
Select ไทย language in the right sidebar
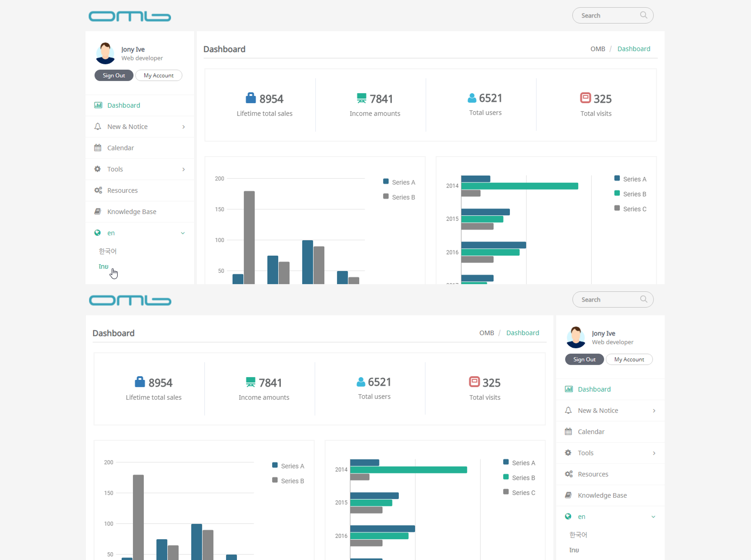[574, 550]
